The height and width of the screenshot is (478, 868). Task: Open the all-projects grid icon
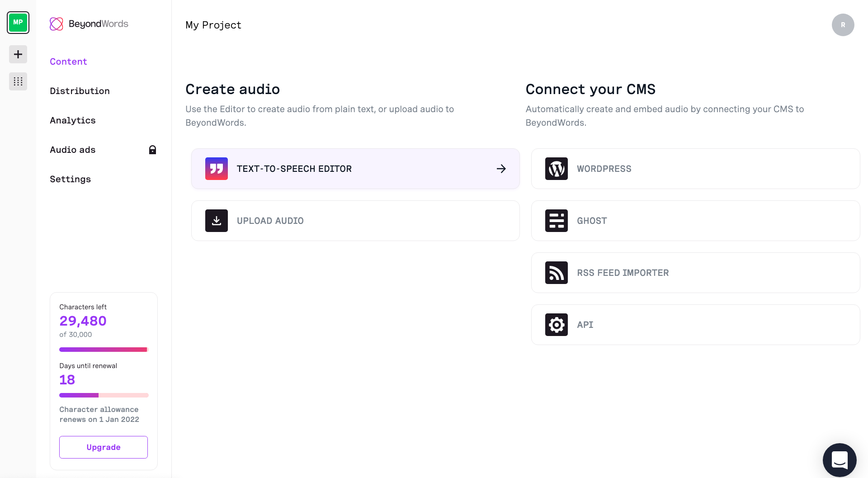[18, 81]
